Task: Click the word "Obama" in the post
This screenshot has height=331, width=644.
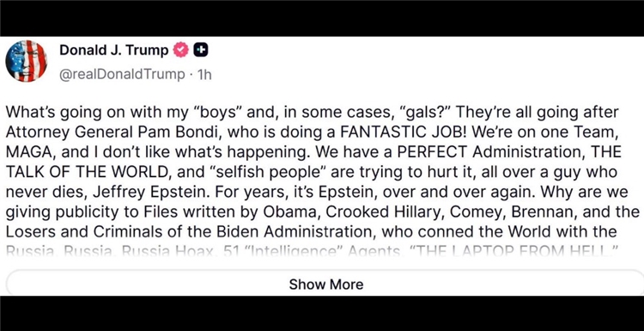Action: [x=289, y=211]
